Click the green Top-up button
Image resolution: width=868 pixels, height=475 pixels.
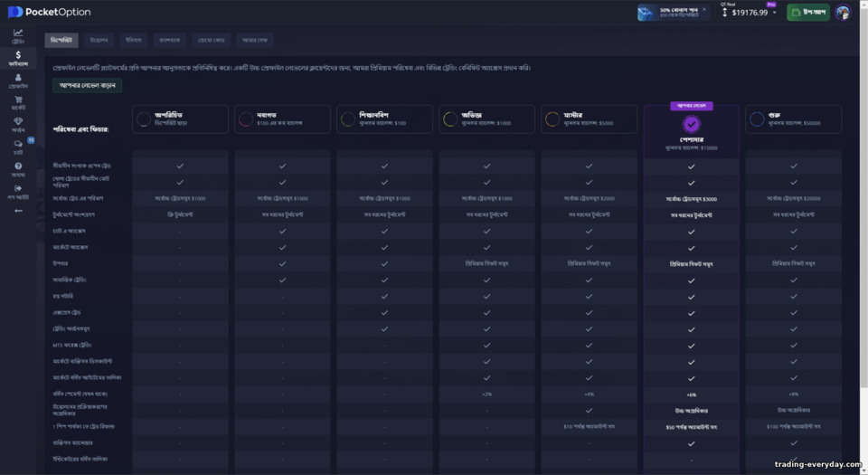(808, 12)
